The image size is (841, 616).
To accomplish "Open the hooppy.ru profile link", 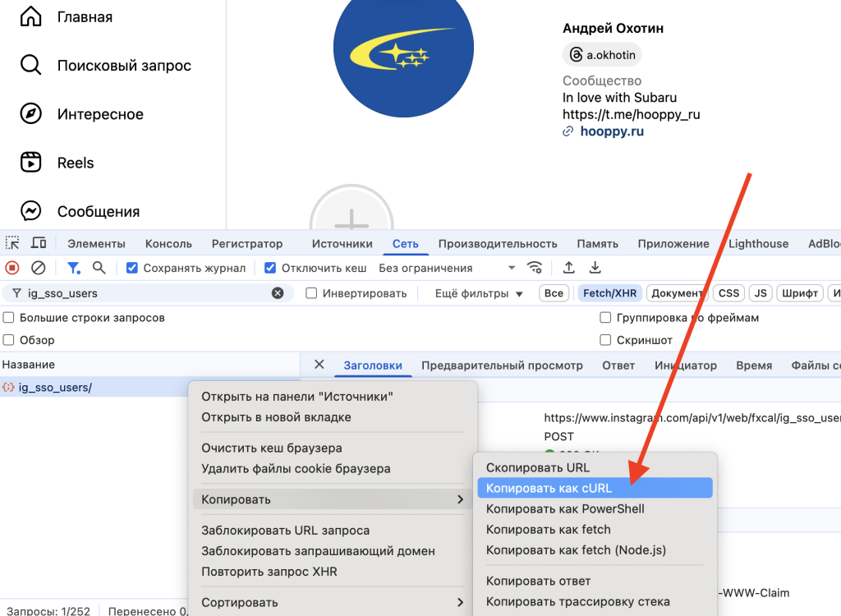I will 611,131.
